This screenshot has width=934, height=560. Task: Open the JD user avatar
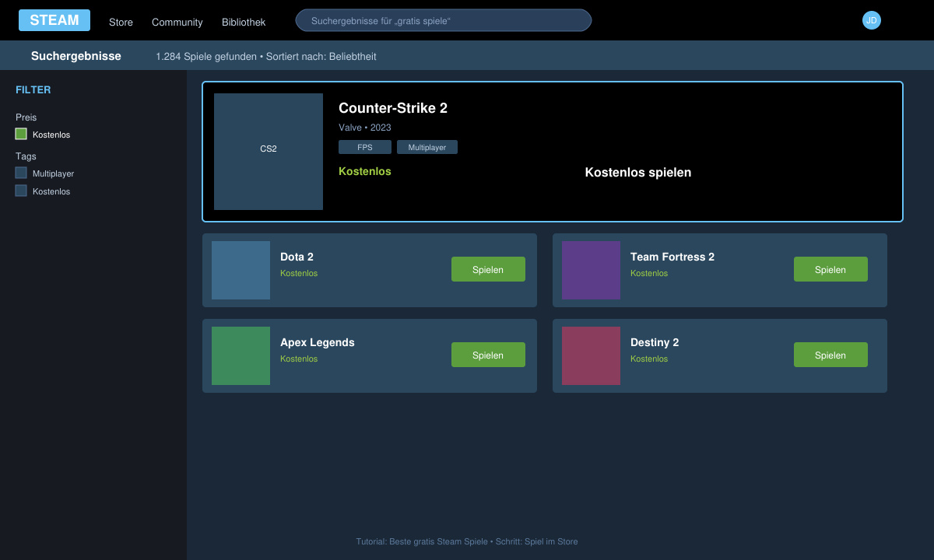[872, 20]
